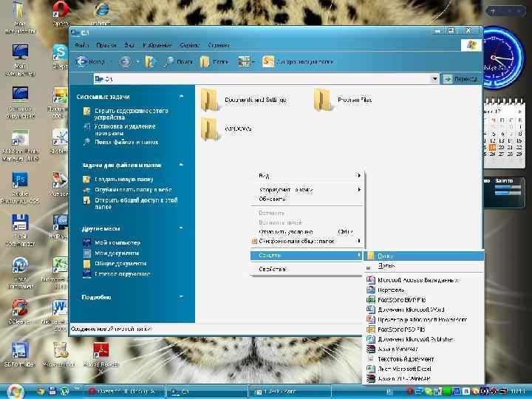Open Internet Explorer desktop icon

100,13
